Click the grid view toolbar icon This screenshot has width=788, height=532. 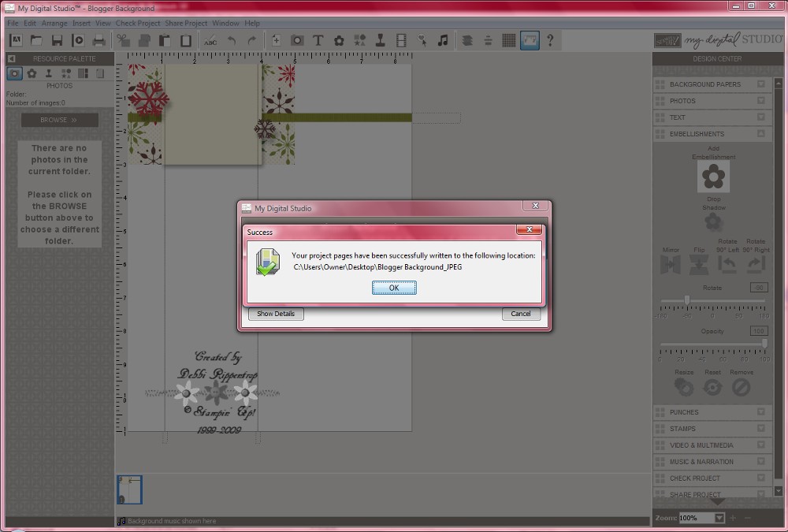508,40
